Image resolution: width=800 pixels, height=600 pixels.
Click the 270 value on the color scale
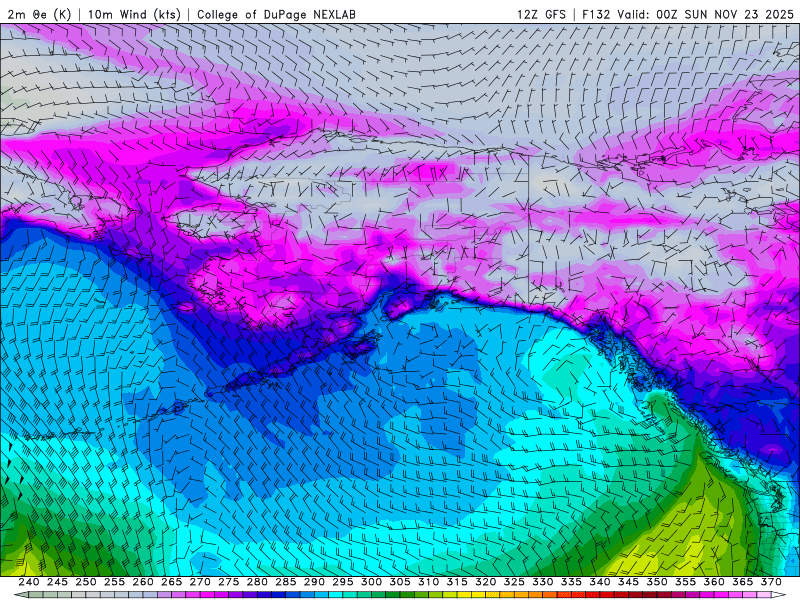pos(200,582)
